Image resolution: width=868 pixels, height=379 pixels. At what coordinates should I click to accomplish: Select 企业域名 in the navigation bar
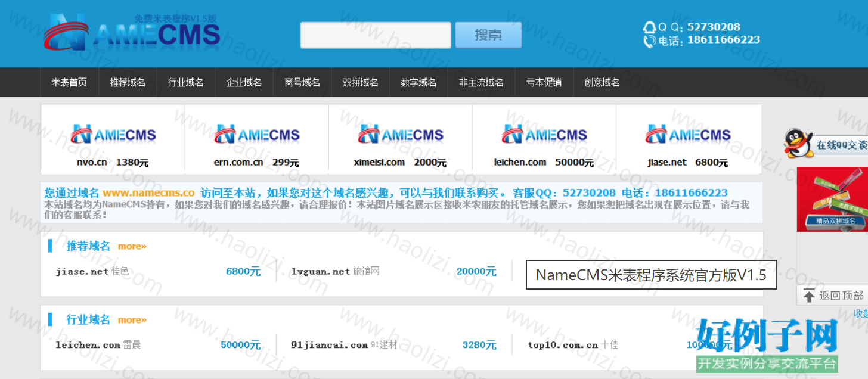pyautogui.click(x=244, y=82)
